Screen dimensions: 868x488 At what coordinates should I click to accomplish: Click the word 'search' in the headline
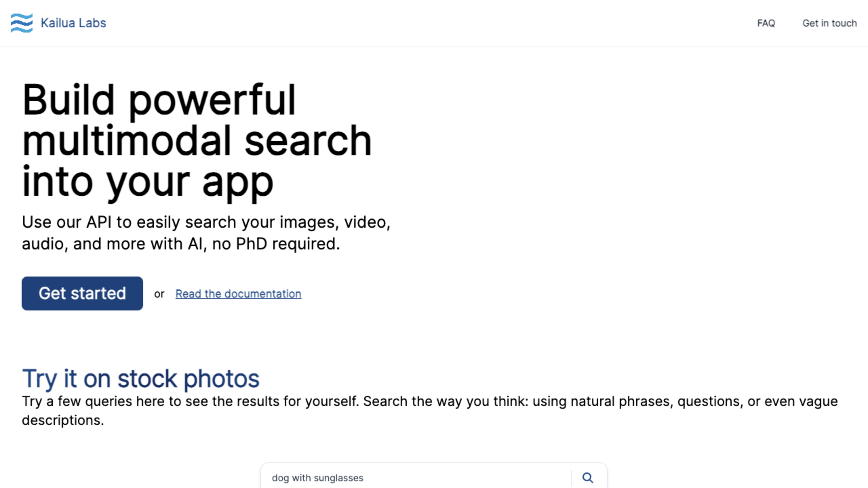(307, 141)
